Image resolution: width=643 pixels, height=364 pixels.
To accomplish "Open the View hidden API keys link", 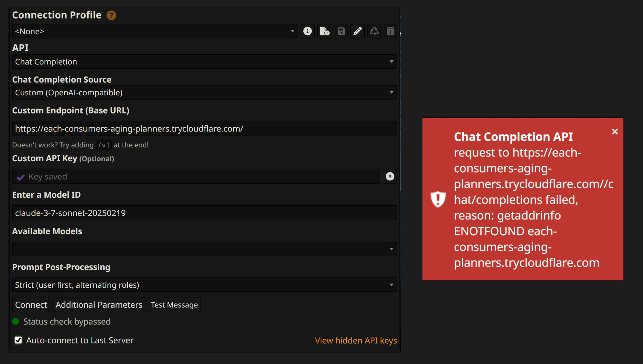I will coord(356,340).
